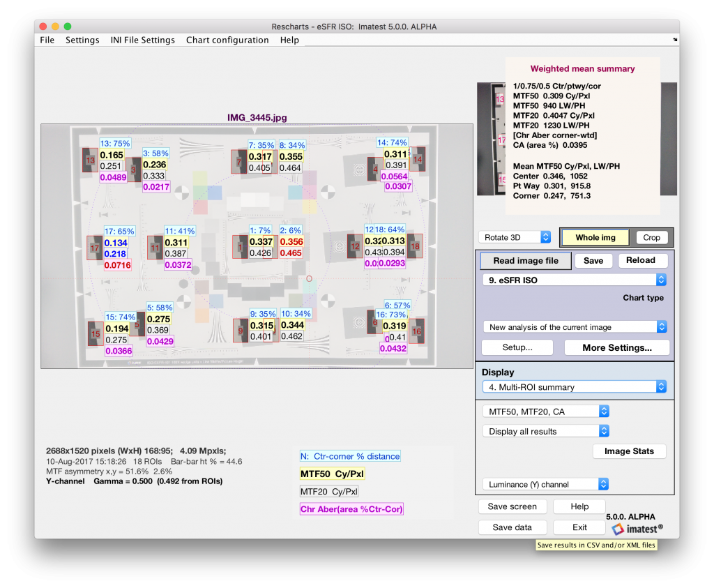Open More Settings...
The width and height of the screenshot is (714, 588).
(x=617, y=347)
